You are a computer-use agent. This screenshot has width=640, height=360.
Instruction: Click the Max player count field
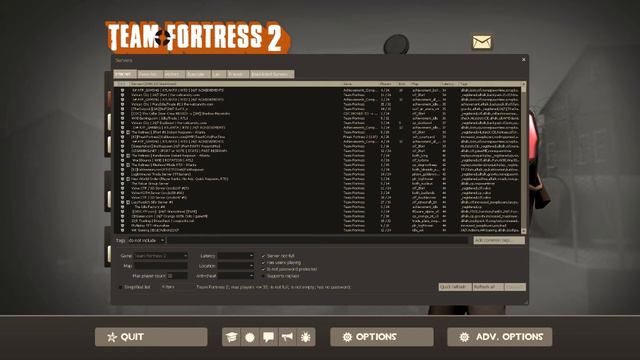(177, 276)
